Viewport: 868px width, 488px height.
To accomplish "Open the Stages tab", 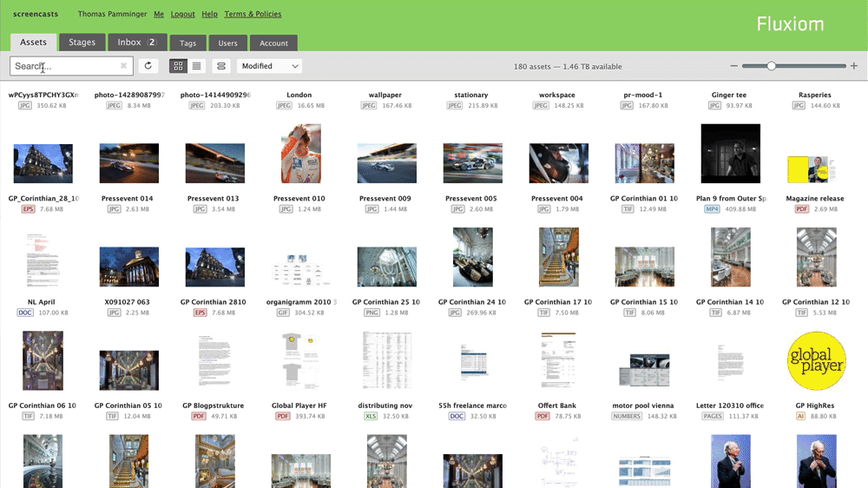I will point(82,42).
